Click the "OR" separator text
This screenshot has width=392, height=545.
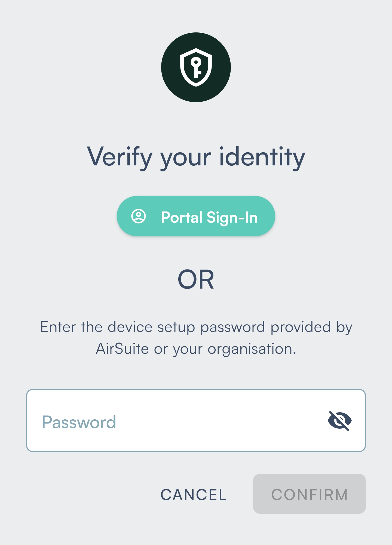196,280
